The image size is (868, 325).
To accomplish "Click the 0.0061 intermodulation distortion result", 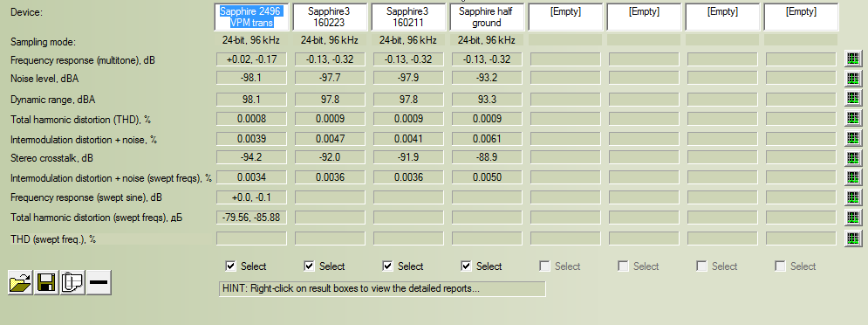I will (487, 139).
